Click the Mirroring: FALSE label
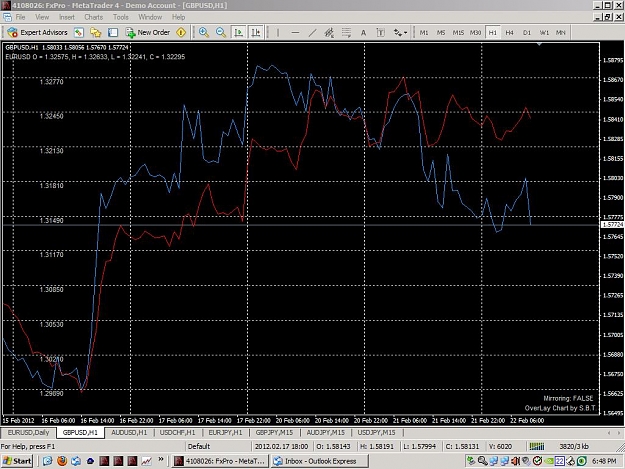625x469 pixels. click(568, 398)
